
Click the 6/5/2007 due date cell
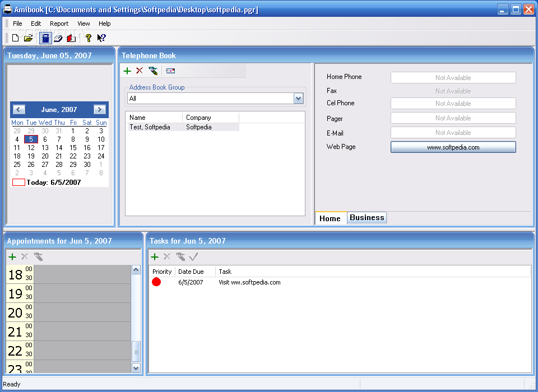[x=191, y=282]
